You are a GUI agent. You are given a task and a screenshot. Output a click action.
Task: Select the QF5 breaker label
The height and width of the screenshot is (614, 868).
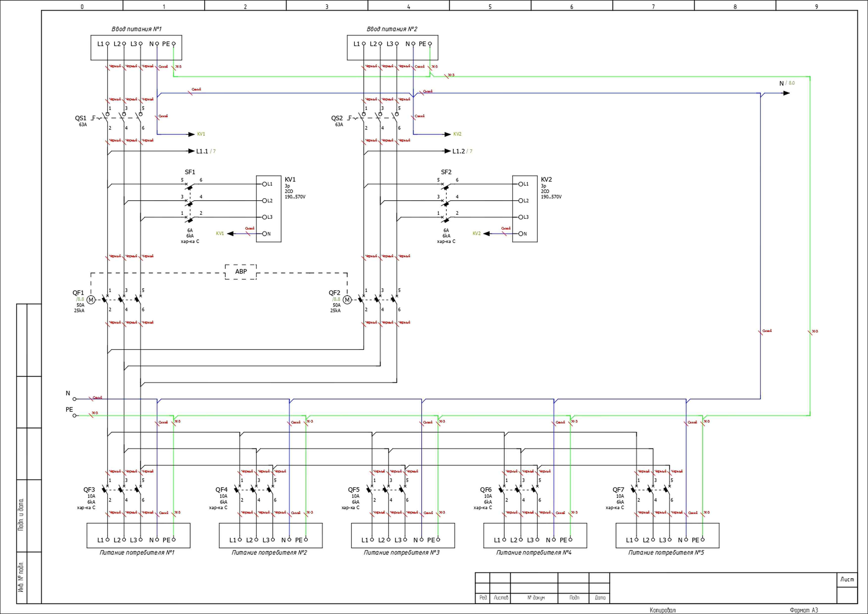pyautogui.click(x=353, y=490)
